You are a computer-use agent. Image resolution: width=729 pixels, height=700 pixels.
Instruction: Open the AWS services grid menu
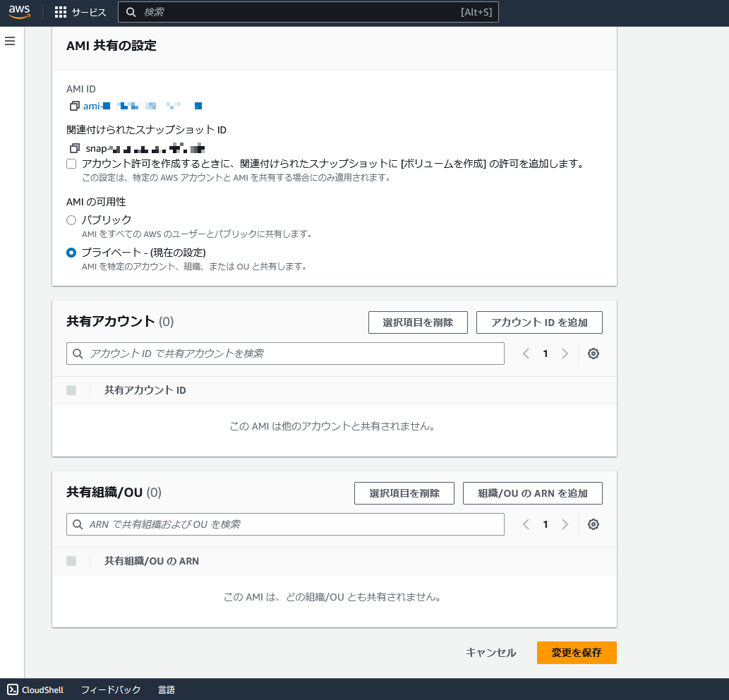tap(60, 11)
